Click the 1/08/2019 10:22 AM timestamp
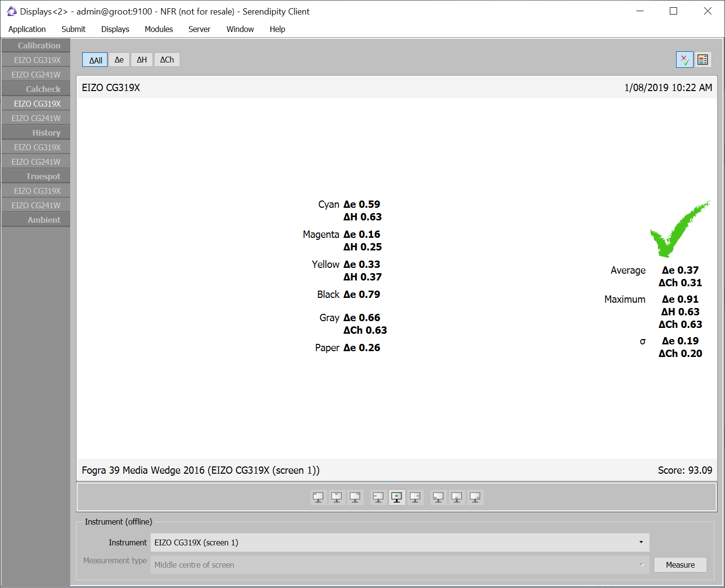Viewport: 725px width, 588px height. 668,88
